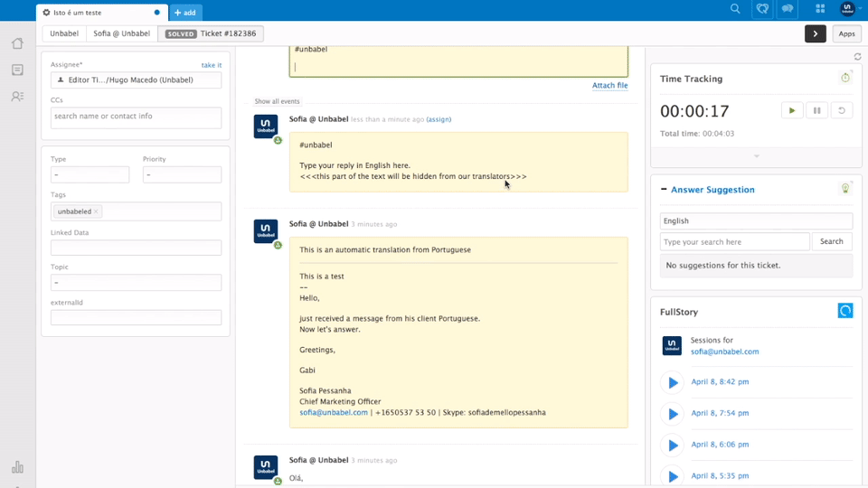Click into the reply text editor
This screenshot has width=868, height=488.
tap(458, 61)
